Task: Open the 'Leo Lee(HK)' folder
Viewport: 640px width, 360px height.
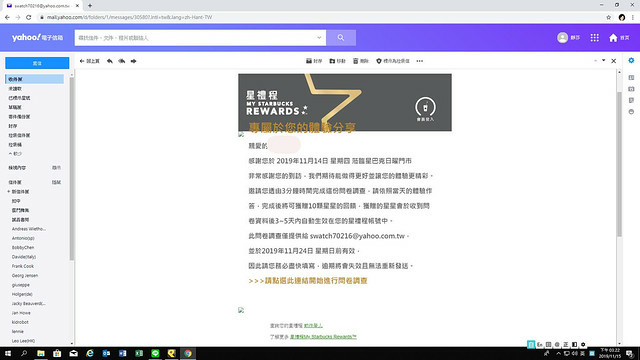Action: (x=23, y=341)
